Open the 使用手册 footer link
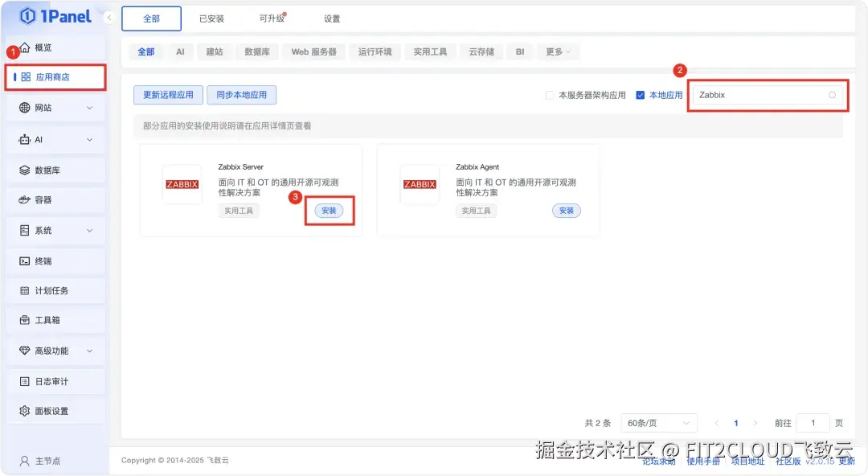Image resolution: width=868 pixels, height=476 pixels. click(x=703, y=461)
